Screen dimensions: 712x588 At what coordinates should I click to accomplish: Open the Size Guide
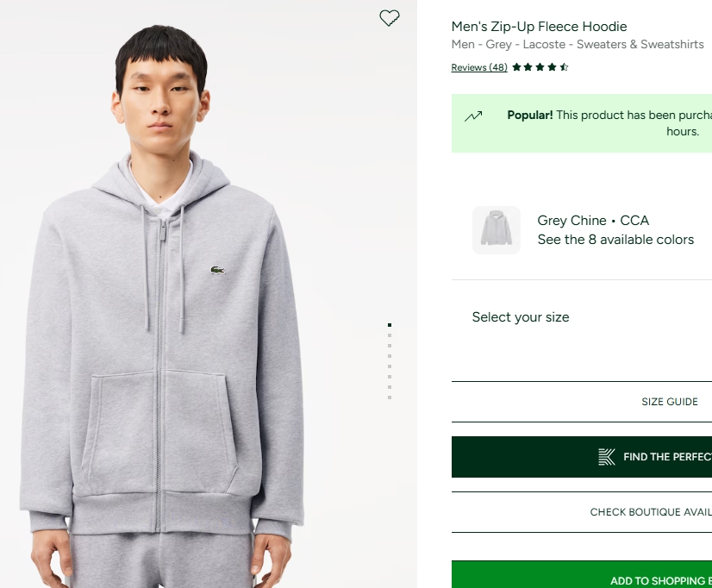669,402
